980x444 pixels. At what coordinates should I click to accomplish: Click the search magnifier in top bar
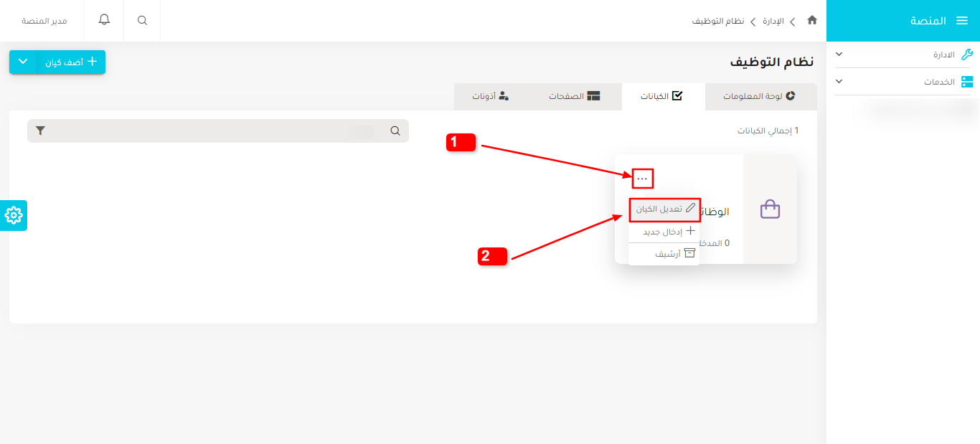click(142, 21)
